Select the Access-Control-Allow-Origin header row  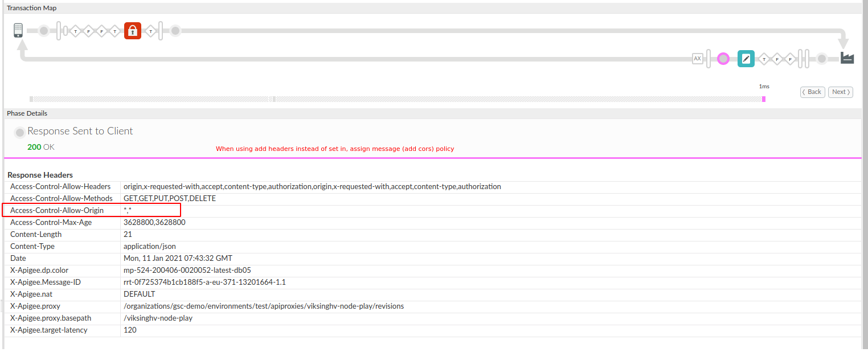point(91,210)
